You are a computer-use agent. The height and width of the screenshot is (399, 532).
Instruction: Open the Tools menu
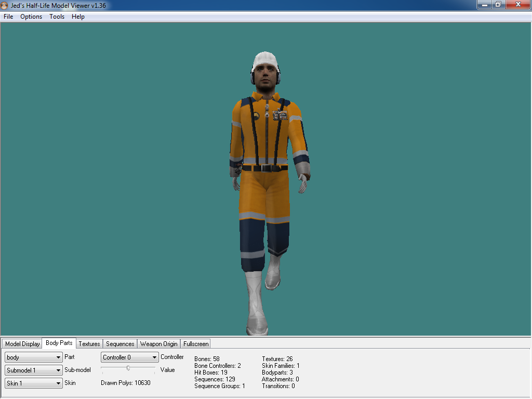[x=57, y=17]
